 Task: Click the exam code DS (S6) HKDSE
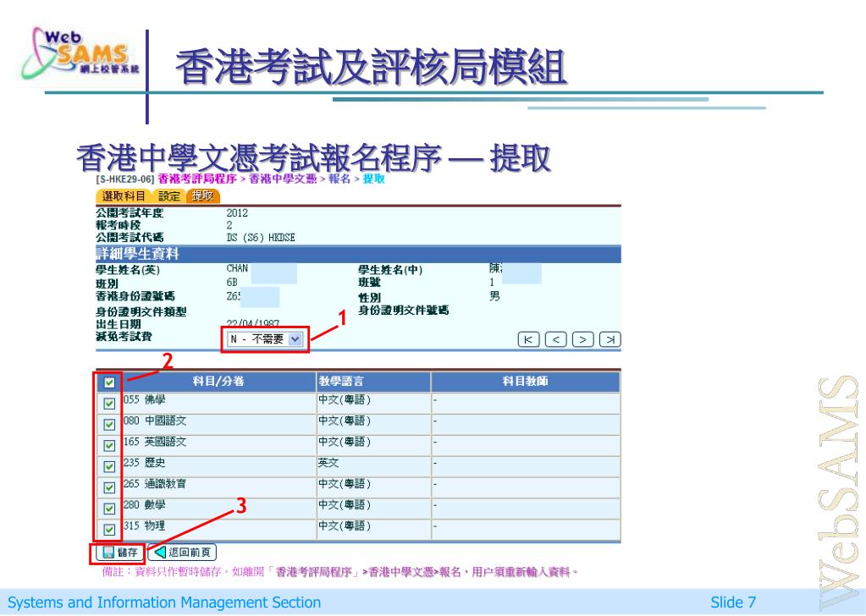pos(261,238)
